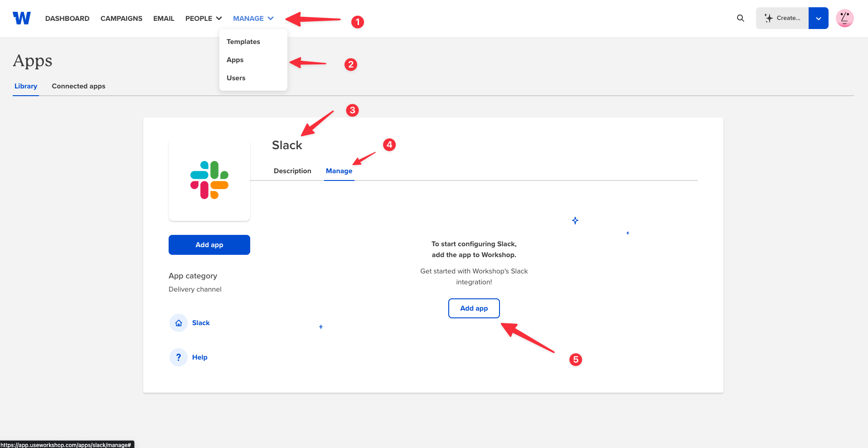Click the Help question mark icon
868x448 pixels.
(179, 357)
